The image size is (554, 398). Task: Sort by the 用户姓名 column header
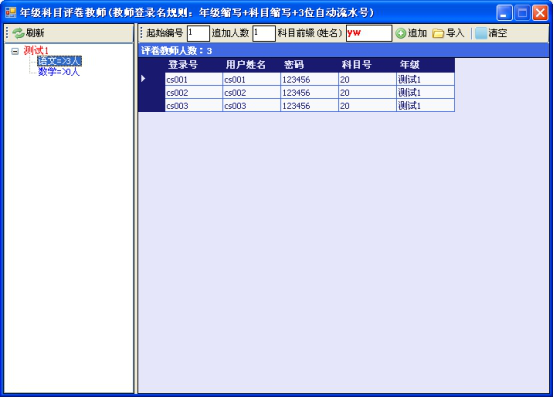click(x=252, y=65)
